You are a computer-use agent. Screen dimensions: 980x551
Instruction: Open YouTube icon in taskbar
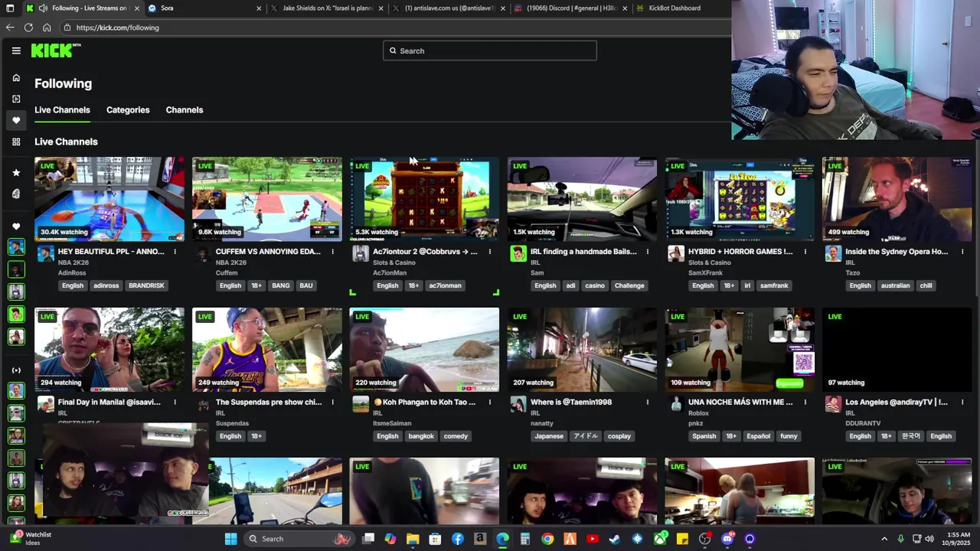pyautogui.click(x=592, y=539)
